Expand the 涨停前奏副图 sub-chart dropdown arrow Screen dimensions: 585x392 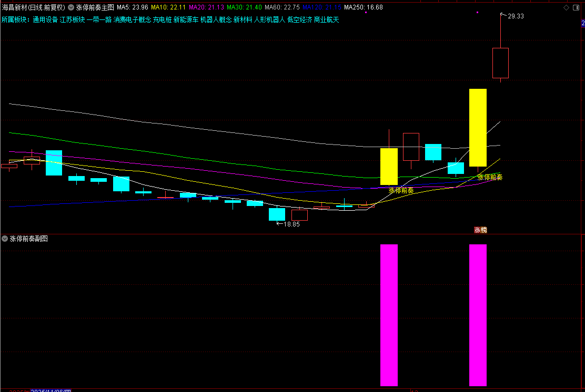5,239
